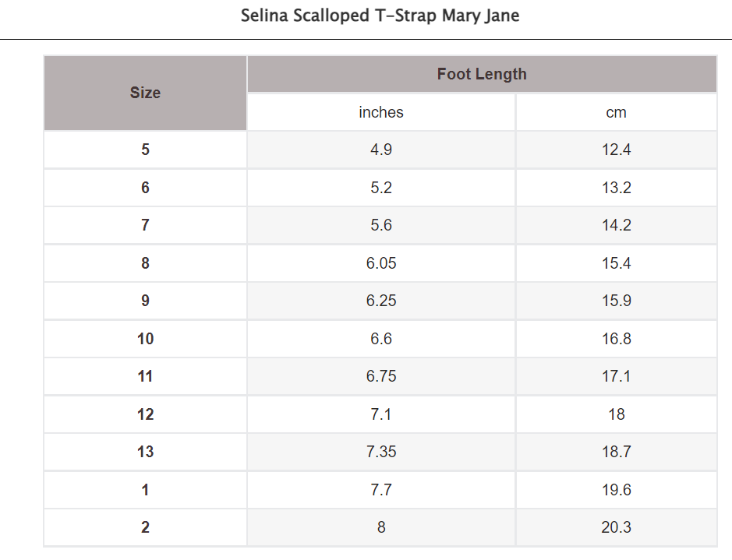Viewport: 732px width, 560px height.
Task: Select the cm subheader cell
Action: coord(616,112)
